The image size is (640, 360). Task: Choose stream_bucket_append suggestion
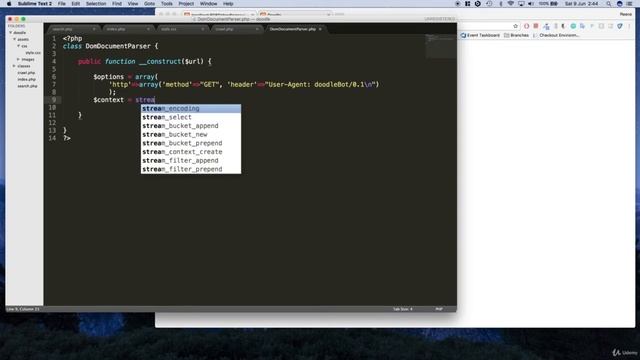(191, 126)
